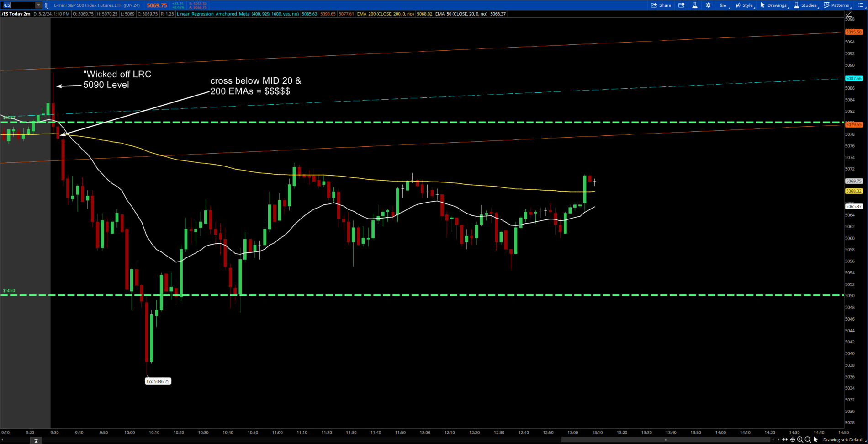
Task: Open the /ES symbol dropdown arrow
Action: 38,5
